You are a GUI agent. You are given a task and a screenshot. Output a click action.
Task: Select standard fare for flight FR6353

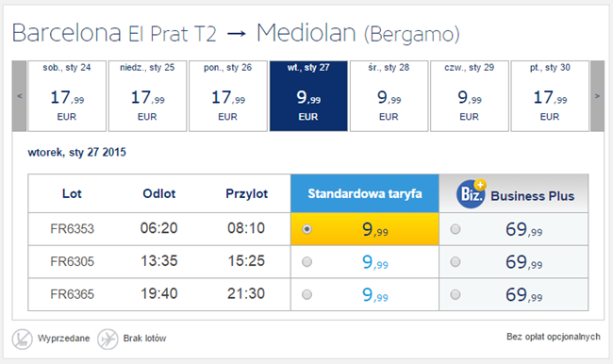tap(306, 229)
